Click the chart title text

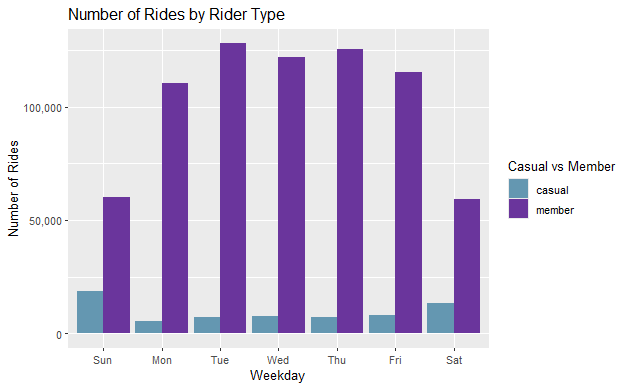[177, 14]
